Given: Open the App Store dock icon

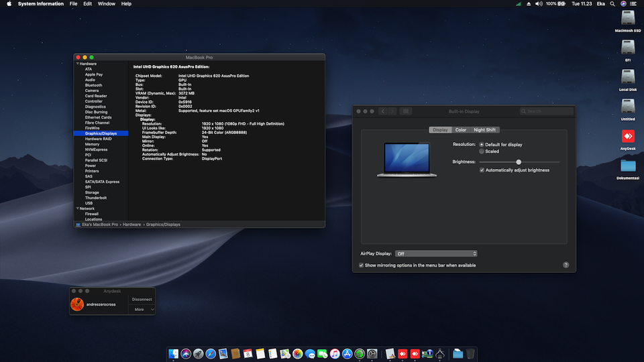Looking at the screenshot, I should click(347, 353).
